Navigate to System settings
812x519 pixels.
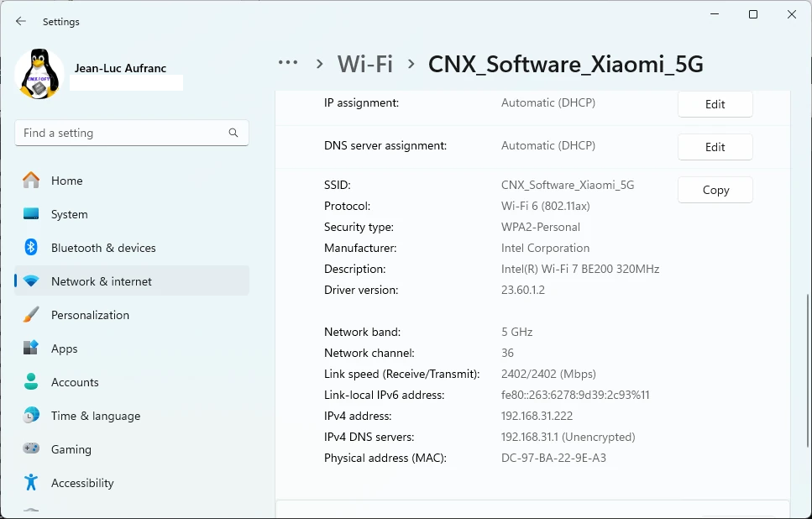pos(132,214)
